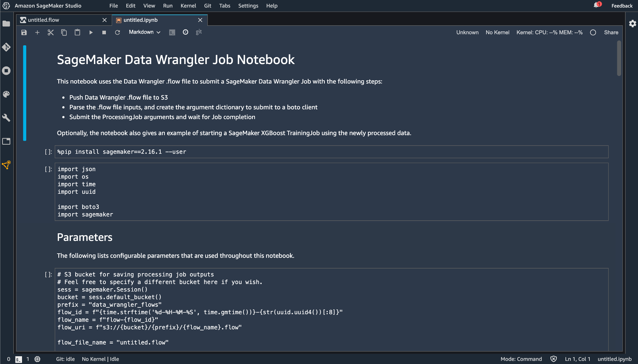Image resolution: width=638 pixels, height=364 pixels.
Task: Expand the Markdown cell type dropdown
Action: (144, 32)
